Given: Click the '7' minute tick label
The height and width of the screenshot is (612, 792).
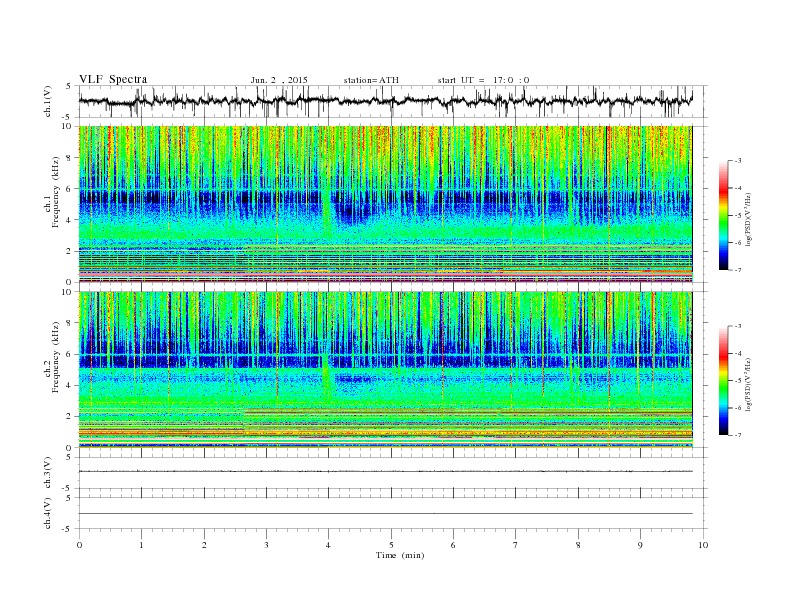Looking at the screenshot, I should [516, 545].
